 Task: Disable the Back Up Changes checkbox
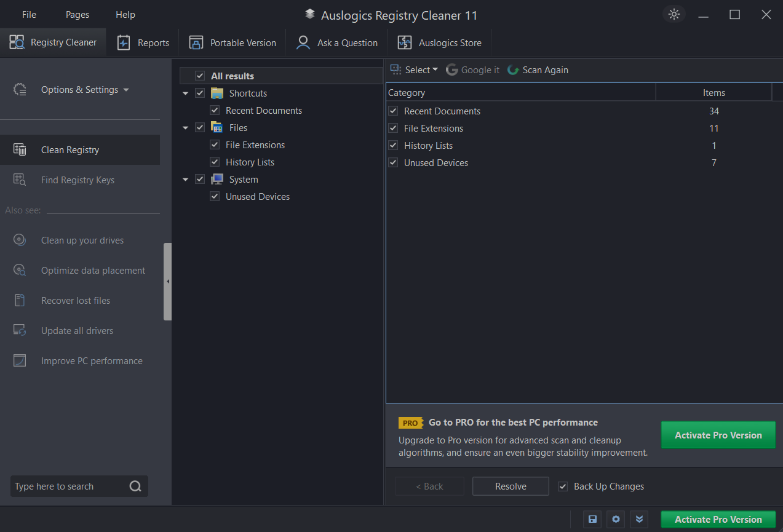[563, 486]
